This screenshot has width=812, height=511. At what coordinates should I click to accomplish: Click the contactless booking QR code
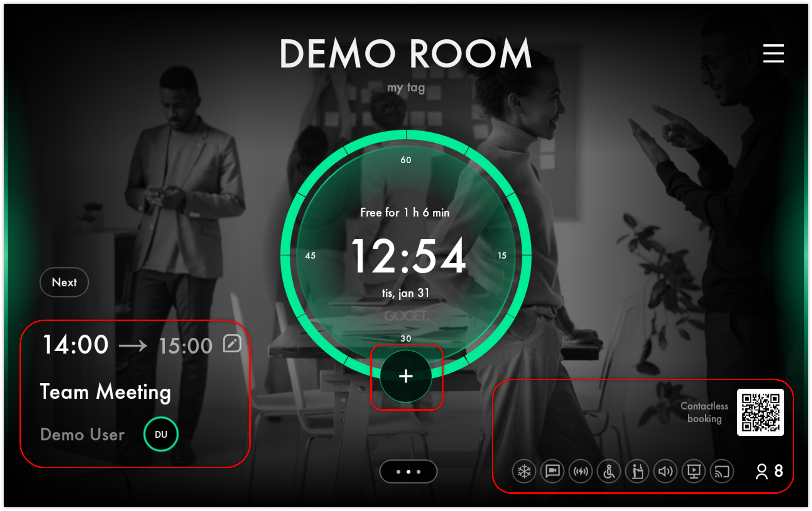[x=760, y=412]
